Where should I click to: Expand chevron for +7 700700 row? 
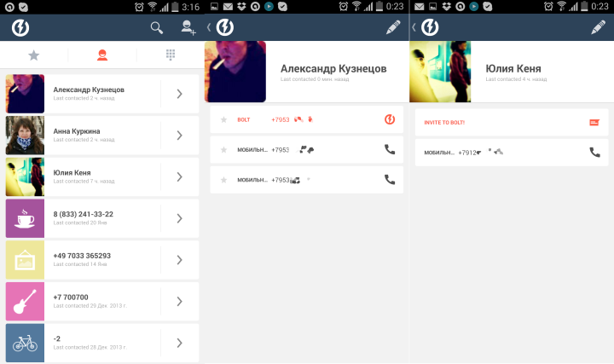(179, 302)
